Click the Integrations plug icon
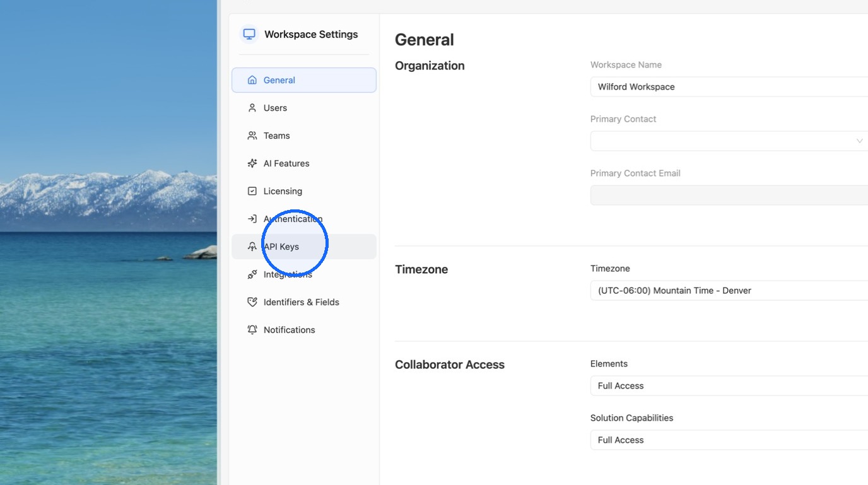This screenshot has width=868, height=485. (x=252, y=274)
